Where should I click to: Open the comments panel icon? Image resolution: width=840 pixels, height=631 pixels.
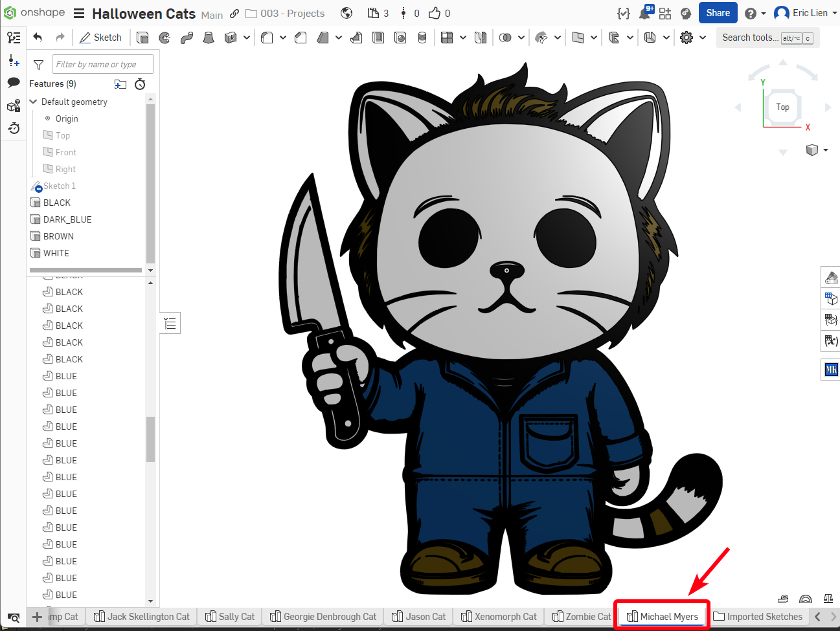[14, 82]
